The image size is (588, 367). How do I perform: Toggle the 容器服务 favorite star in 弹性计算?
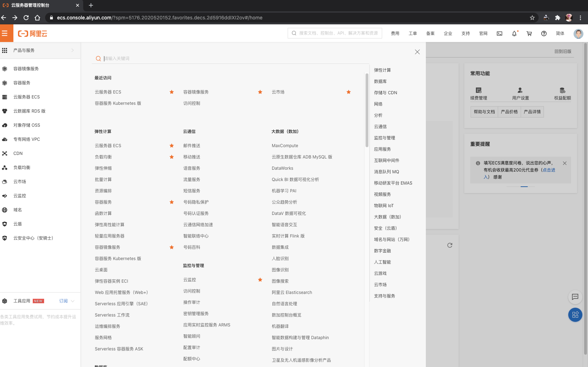pyautogui.click(x=172, y=202)
